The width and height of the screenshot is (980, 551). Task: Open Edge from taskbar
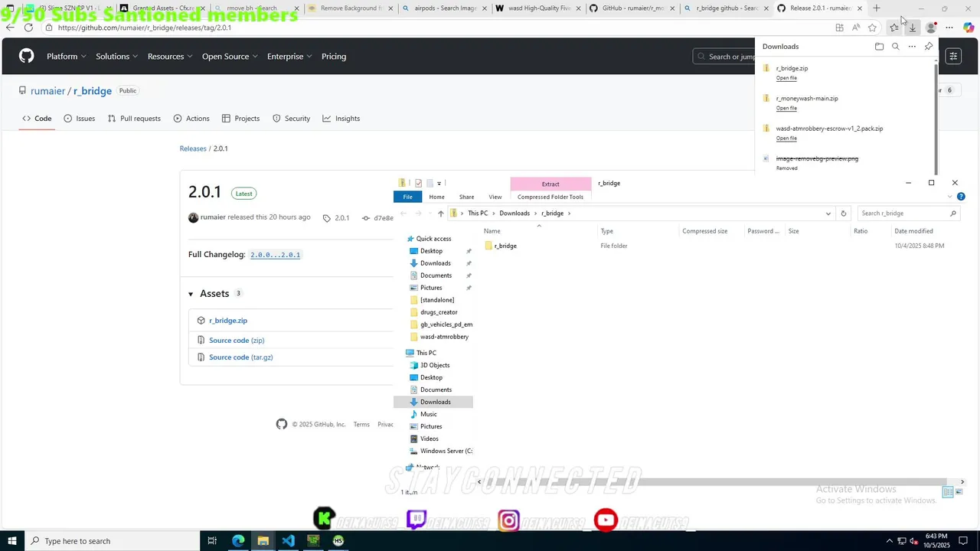coord(238,541)
